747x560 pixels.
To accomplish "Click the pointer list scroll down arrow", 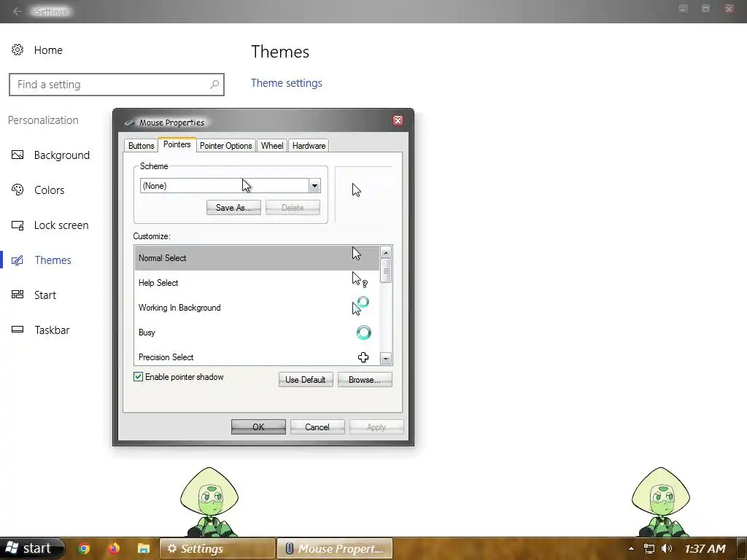I will (386, 359).
